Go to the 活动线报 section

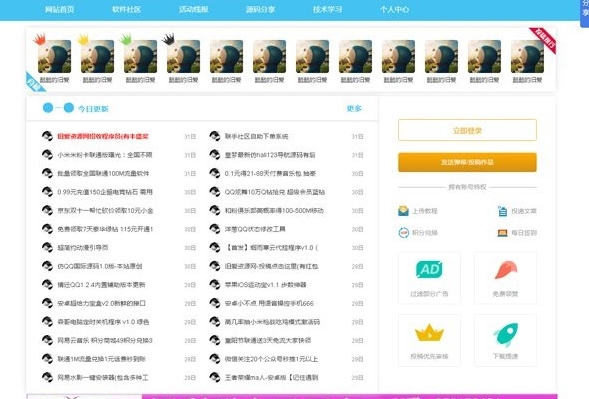[193, 9]
